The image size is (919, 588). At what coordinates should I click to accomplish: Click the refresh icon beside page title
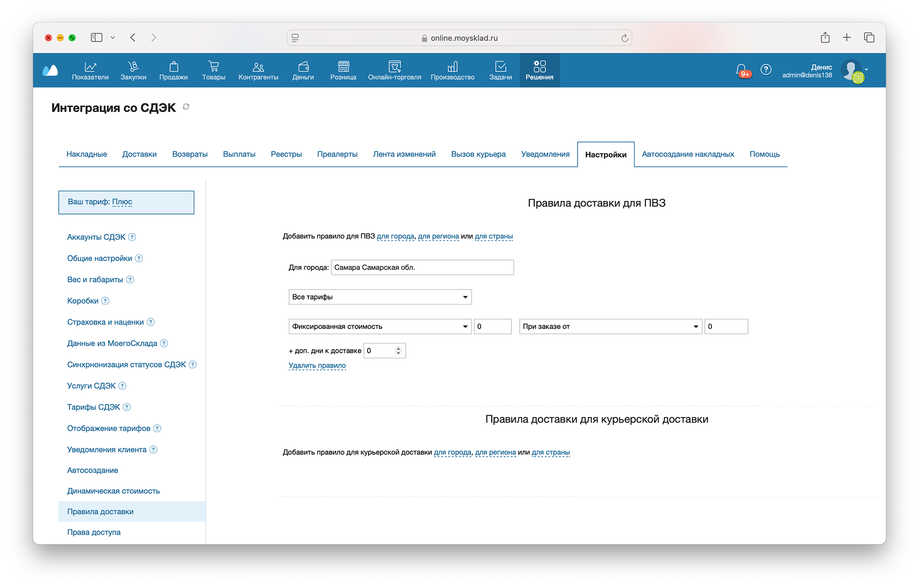(186, 107)
